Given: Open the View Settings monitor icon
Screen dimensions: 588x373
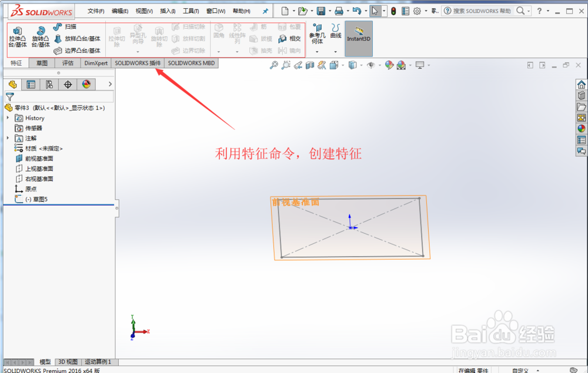Looking at the screenshot, I should coord(420,65).
